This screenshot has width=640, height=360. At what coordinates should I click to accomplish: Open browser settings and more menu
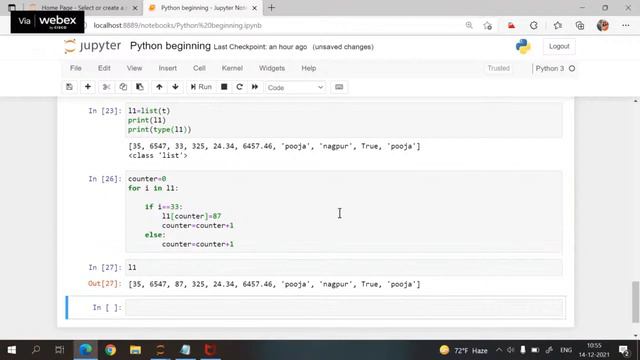click(625, 26)
